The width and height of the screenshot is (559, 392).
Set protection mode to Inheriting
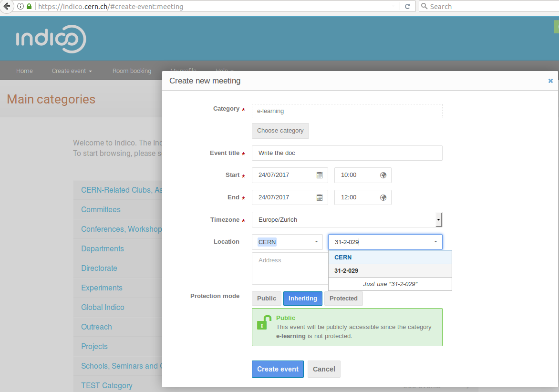303,299
